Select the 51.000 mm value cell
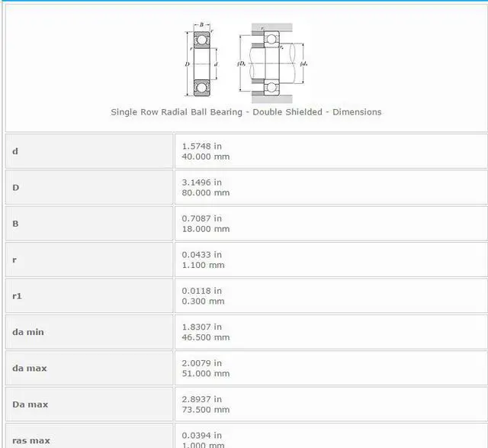The width and height of the screenshot is (488, 448). (x=330, y=369)
